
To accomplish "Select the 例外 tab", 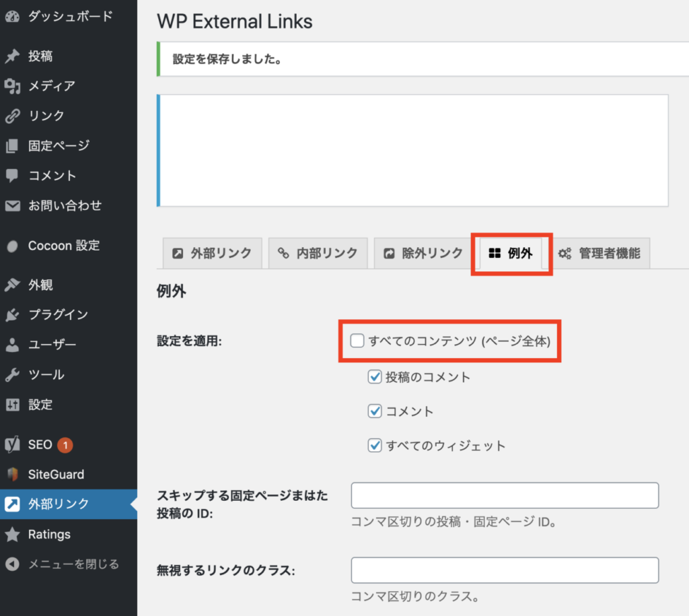I will (511, 253).
